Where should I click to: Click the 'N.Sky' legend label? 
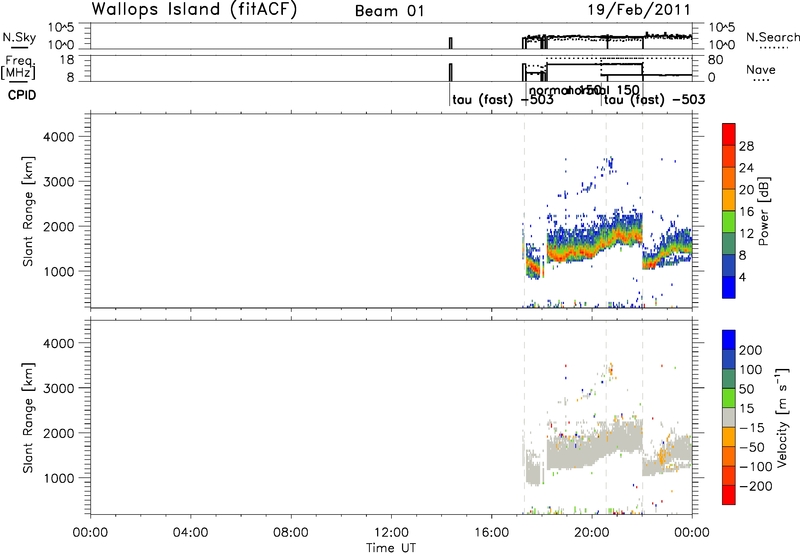19,37
